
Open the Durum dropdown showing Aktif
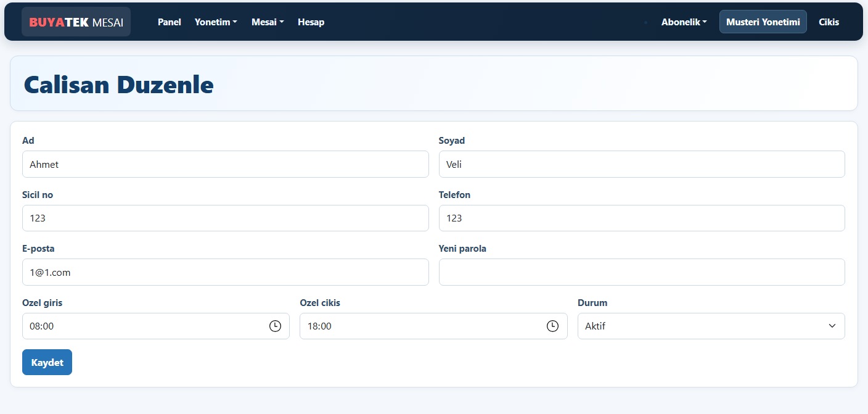pos(711,326)
